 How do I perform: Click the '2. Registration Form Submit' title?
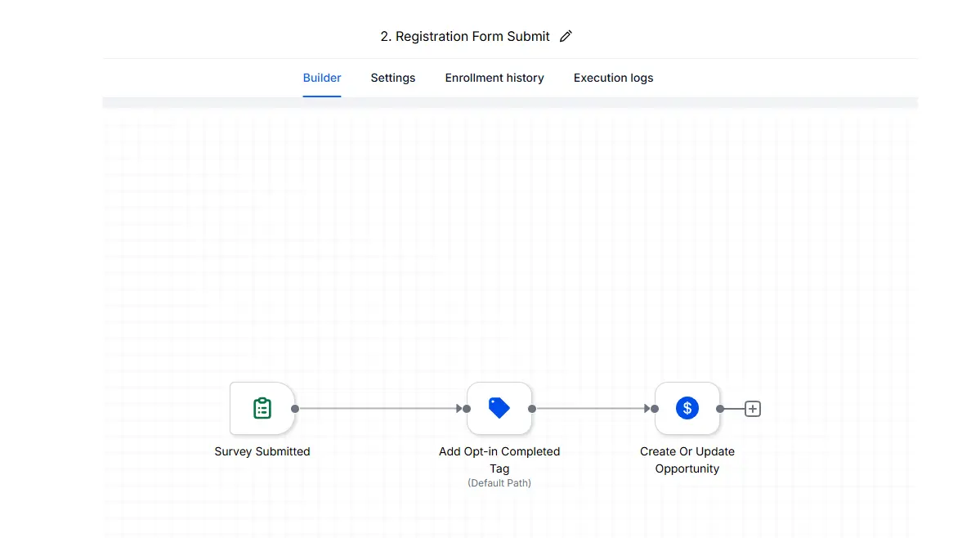pos(465,36)
